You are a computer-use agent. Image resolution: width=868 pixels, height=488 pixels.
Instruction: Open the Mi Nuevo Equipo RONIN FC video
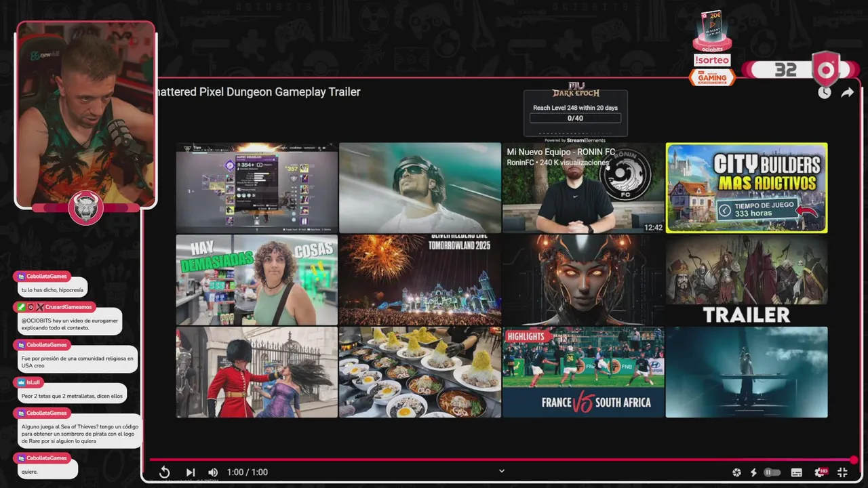[583, 188]
